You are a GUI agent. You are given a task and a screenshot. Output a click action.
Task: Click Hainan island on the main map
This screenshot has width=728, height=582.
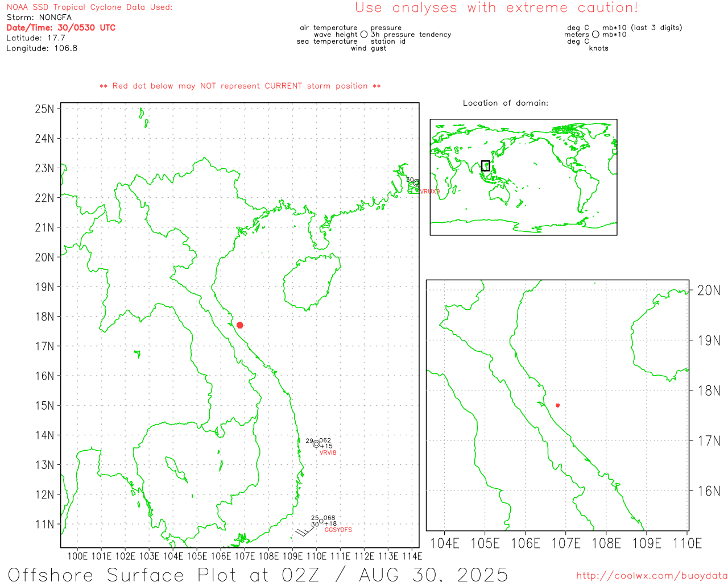(x=312, y=281)
